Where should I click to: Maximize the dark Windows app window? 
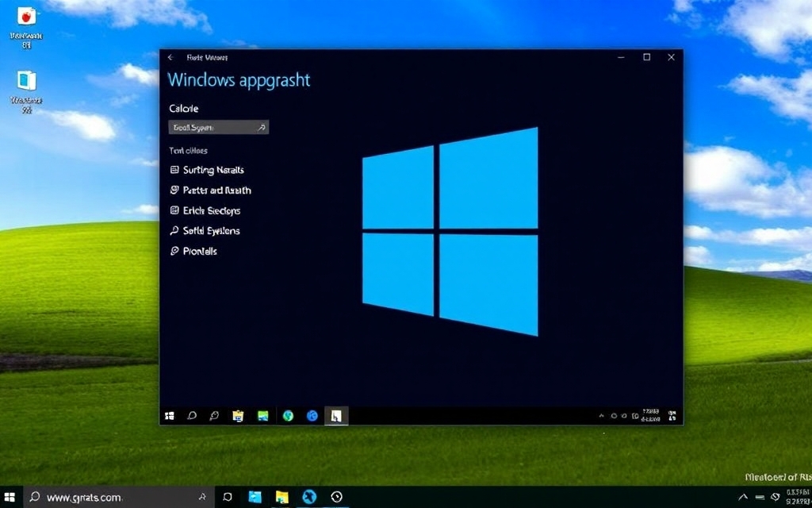point(646,57)
